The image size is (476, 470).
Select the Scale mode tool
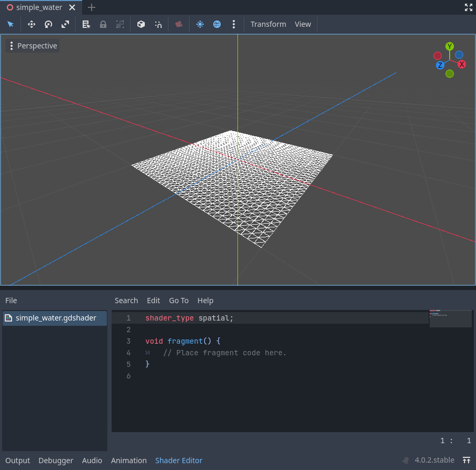tap(65, 24)
